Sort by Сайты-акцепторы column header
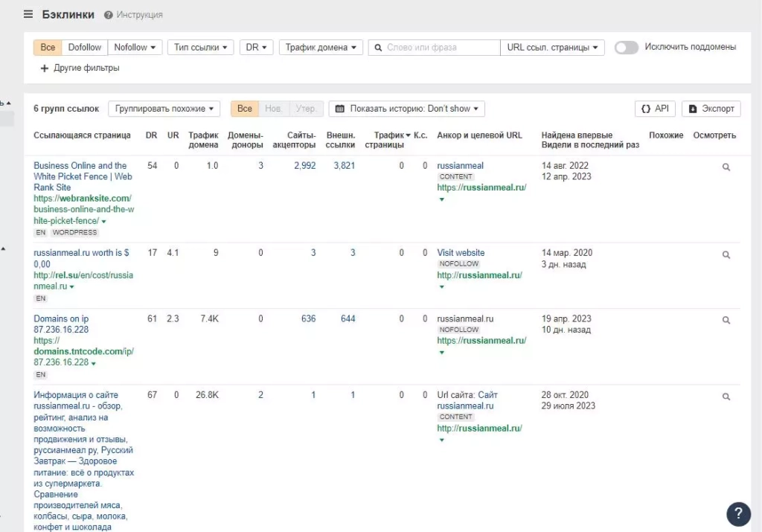Image resolution: width=762 pixels, height=532 pixels. pyautogui.click(x=294, y=140)
